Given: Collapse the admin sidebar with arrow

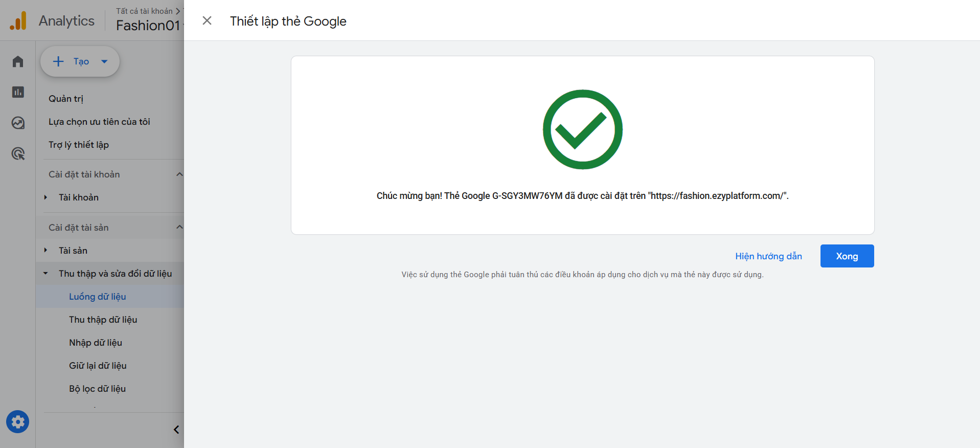Looking at the screenshot, I should [176, 430].
